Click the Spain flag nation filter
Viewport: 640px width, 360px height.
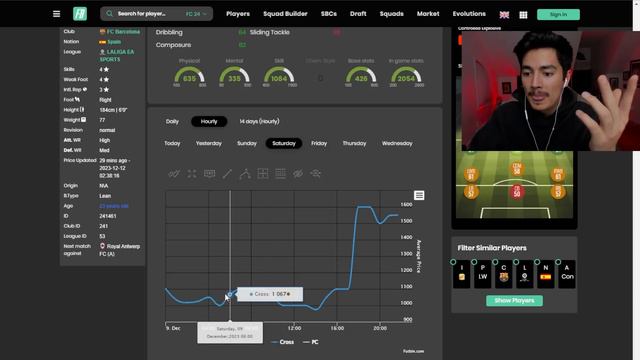pos(546,277)
